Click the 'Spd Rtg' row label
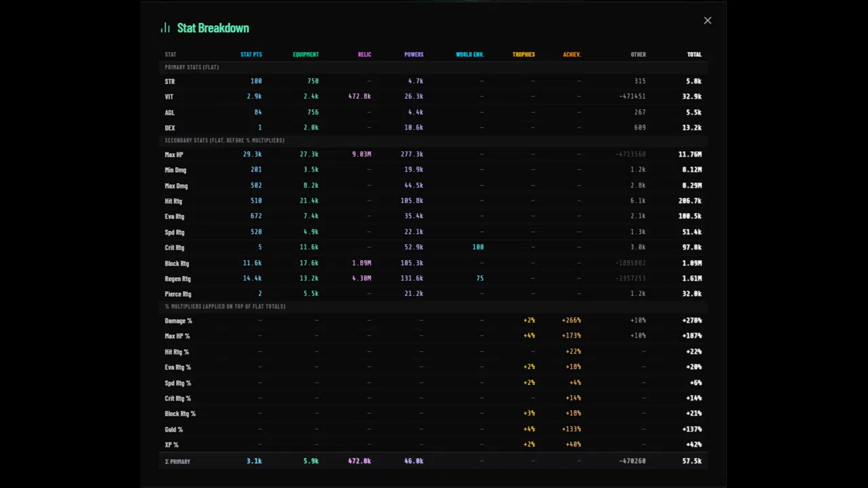 click(x=174, y=232)
